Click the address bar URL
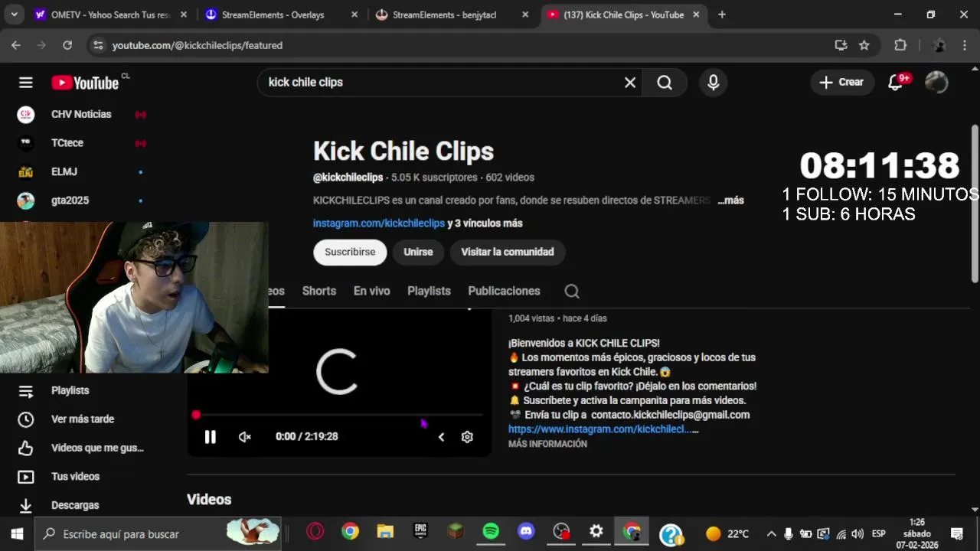 (x=198, y=45)
